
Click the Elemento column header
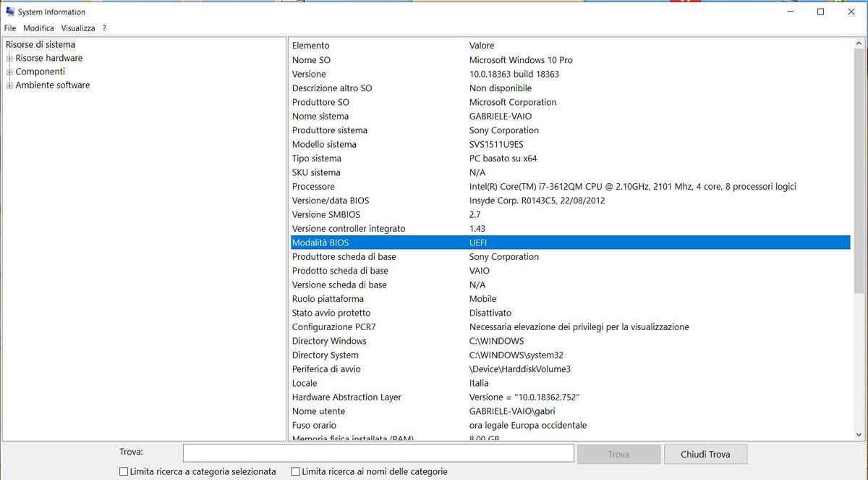coord(311,46)
